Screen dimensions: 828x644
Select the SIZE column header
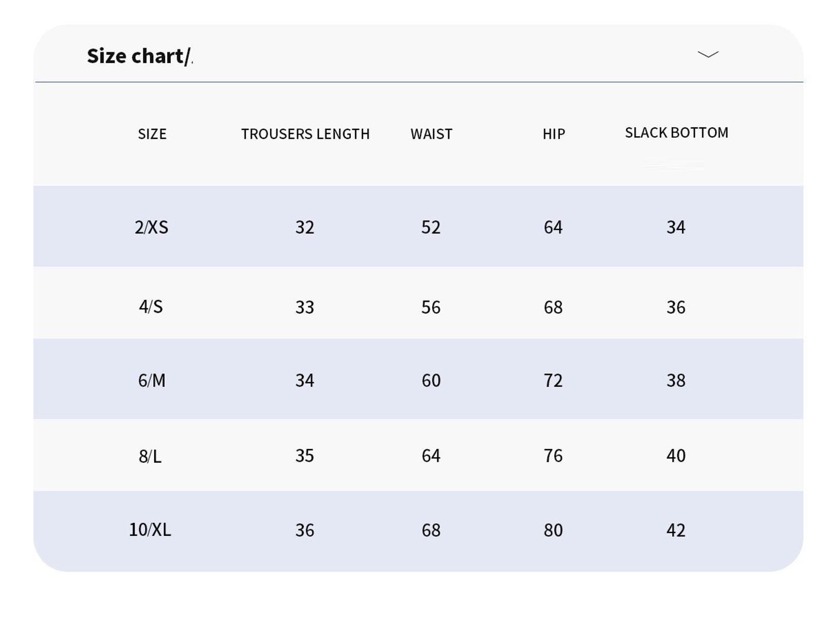[x=152, y=134]
